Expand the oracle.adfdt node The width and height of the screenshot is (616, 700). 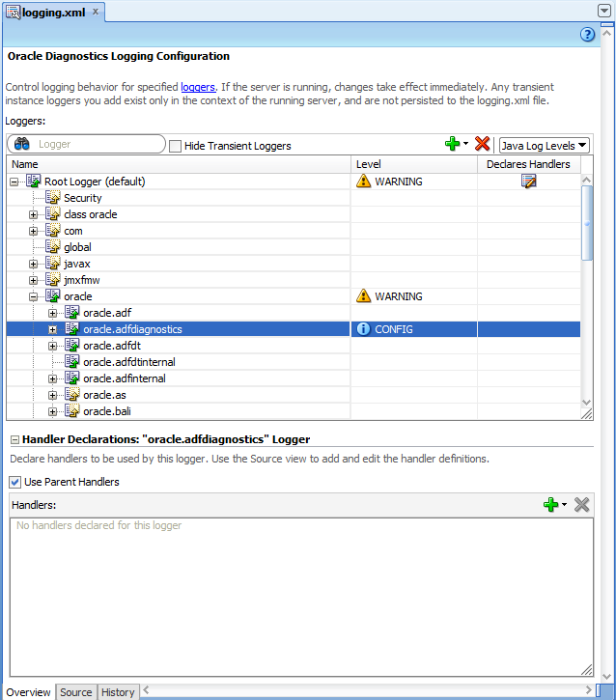click(52, 346)
